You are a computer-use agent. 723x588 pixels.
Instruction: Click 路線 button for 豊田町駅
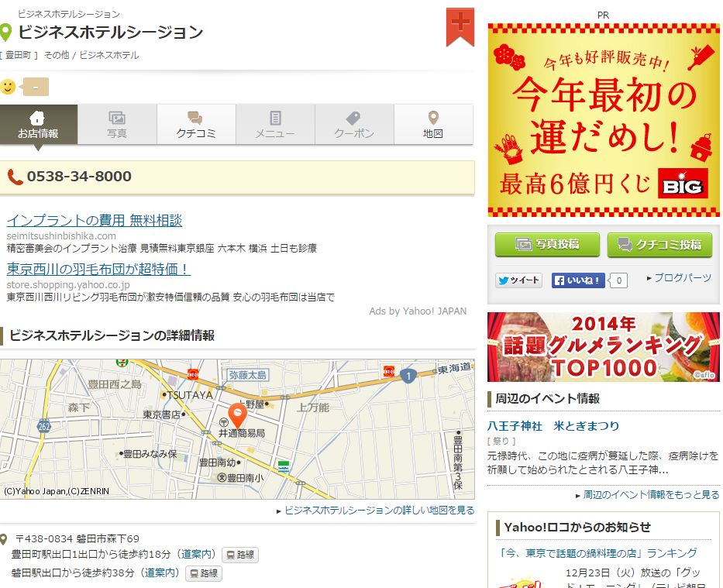point(240,555)
